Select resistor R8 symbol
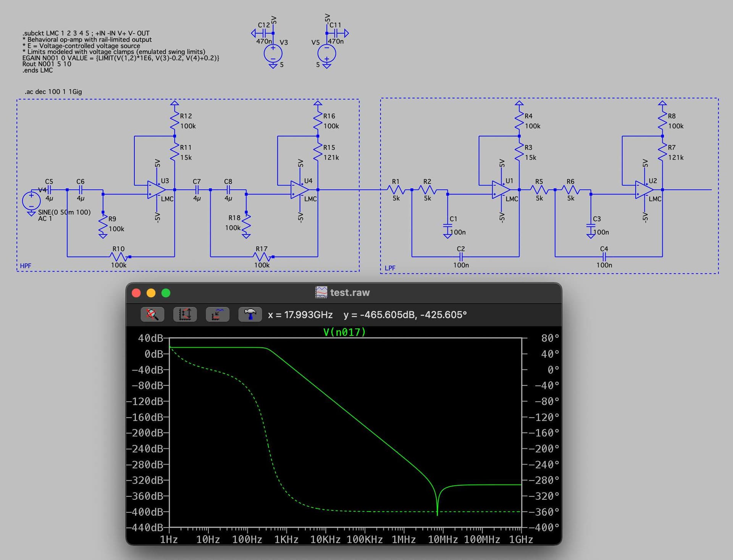Image resolution: width=733 pixels, height=560 pixels. 662,121
